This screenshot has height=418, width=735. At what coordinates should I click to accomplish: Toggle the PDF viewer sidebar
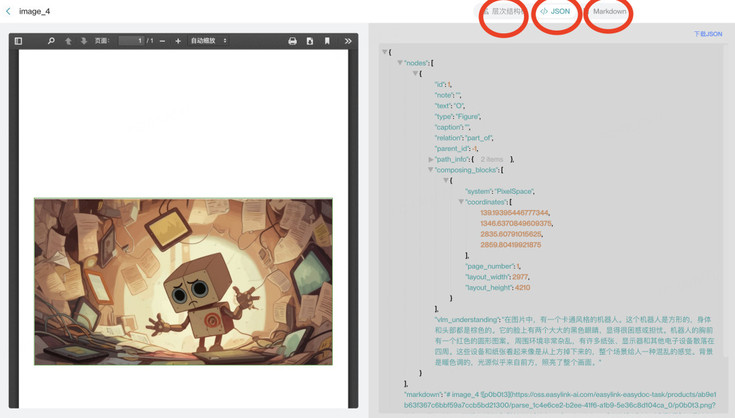(x=18, y=41)
